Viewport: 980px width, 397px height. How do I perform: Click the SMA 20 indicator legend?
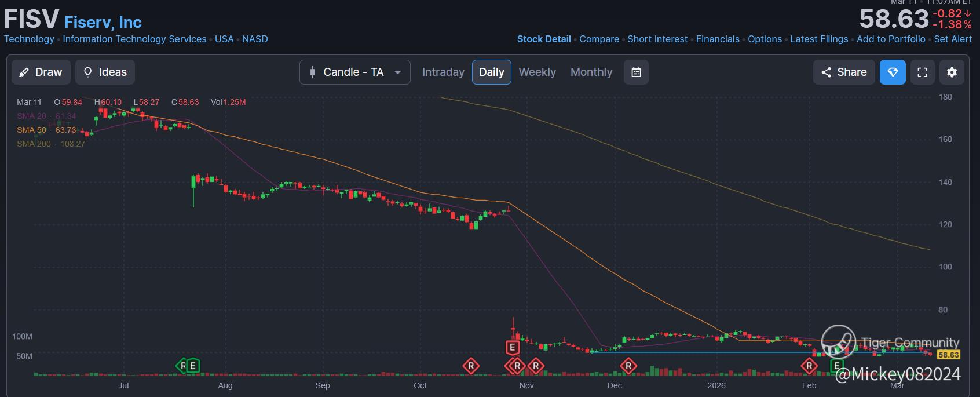[x=46, y=116]
